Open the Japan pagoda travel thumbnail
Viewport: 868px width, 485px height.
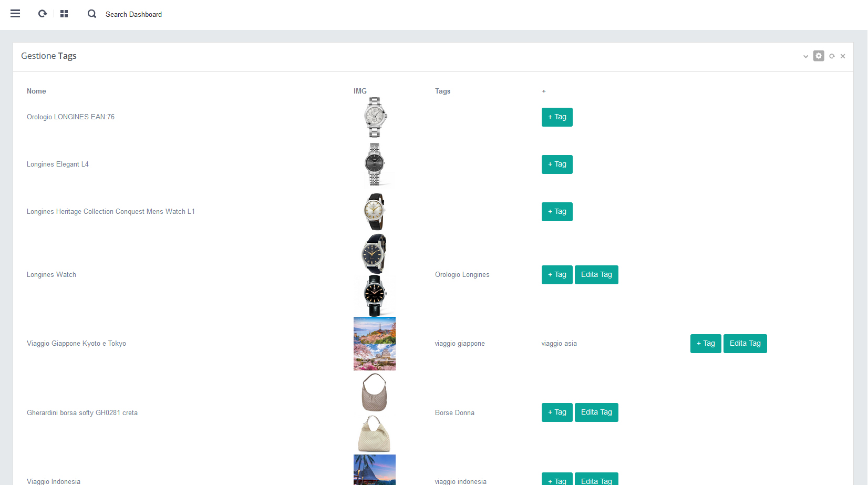[x=375, y=330]
